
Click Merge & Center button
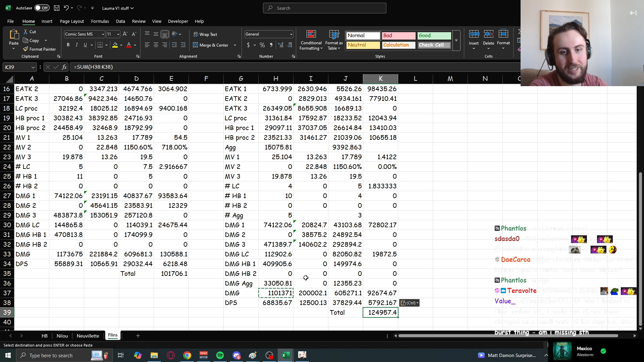211,45
